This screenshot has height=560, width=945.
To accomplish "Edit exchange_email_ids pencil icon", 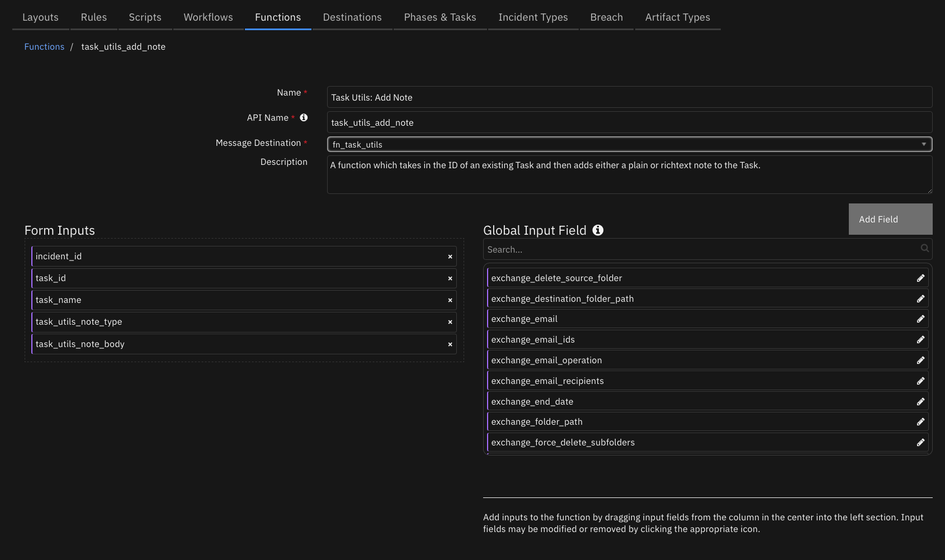I will tap(920, 340).
